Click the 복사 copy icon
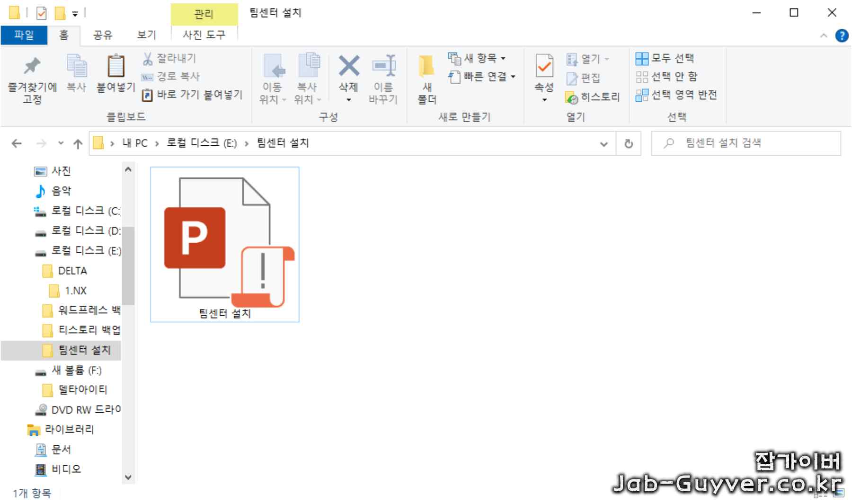 click(76, 73)
